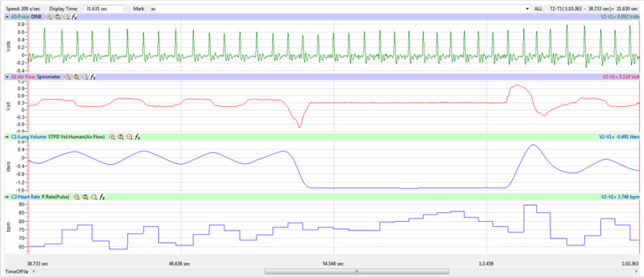The height and width of the screenshot is (278, 644).
Task: Zoom in on the Air Flow channel
Action: coord(67,77)
